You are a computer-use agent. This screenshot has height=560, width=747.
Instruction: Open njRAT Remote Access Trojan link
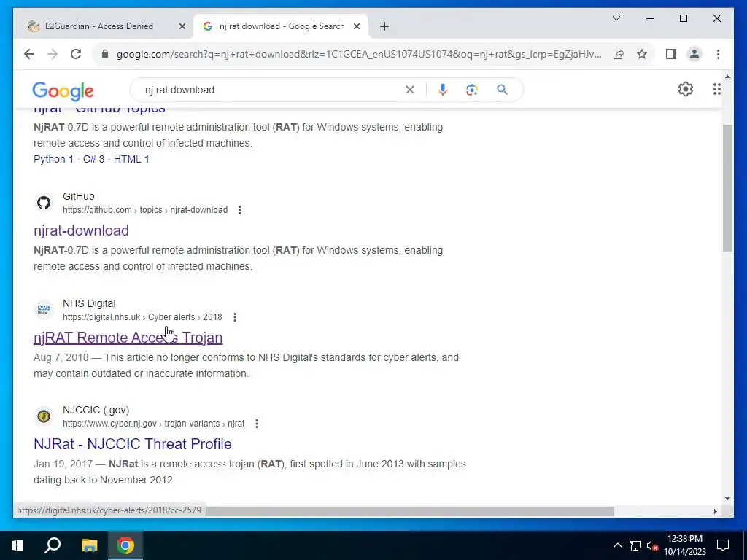tap(128, 338)
